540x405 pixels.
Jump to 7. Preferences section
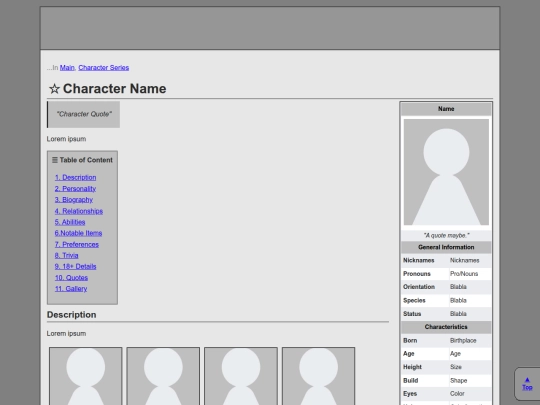(x=76, y=245)
